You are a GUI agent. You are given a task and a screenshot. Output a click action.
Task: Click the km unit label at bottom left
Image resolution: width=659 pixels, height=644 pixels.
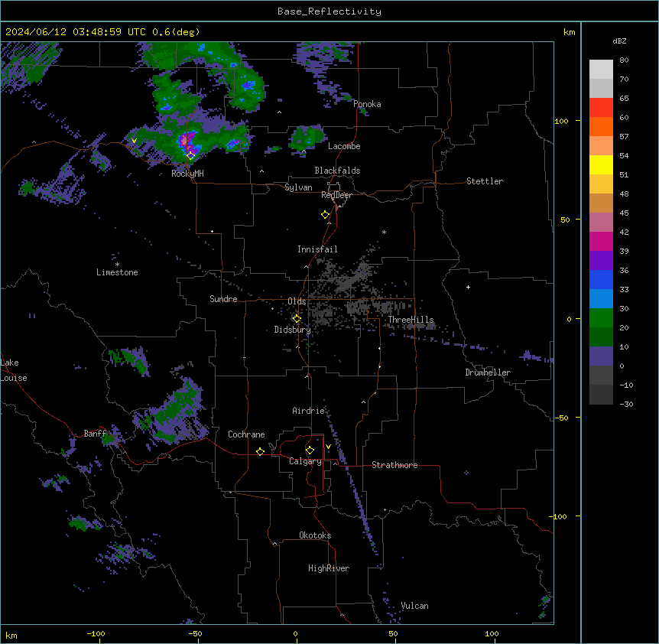pyautogui.click(x=11, y=636)
